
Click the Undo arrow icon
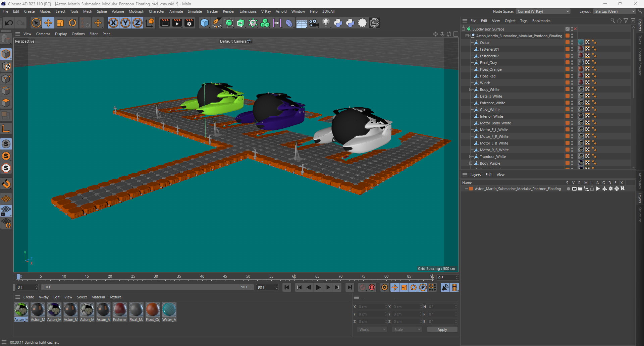click(9, 23)
